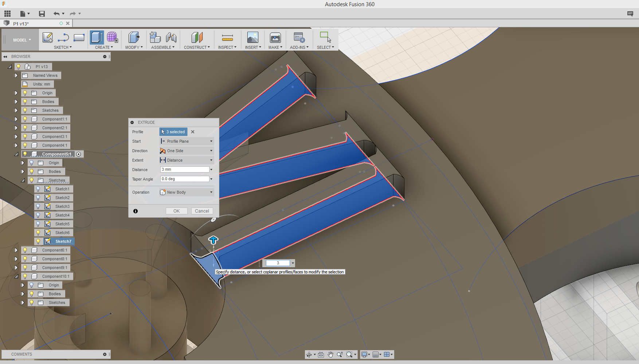Switch to the P1 v13 document tab

point(21,24)
